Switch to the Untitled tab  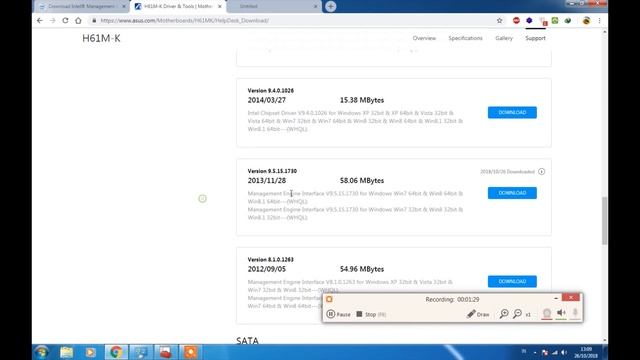(x=274, y=6)
